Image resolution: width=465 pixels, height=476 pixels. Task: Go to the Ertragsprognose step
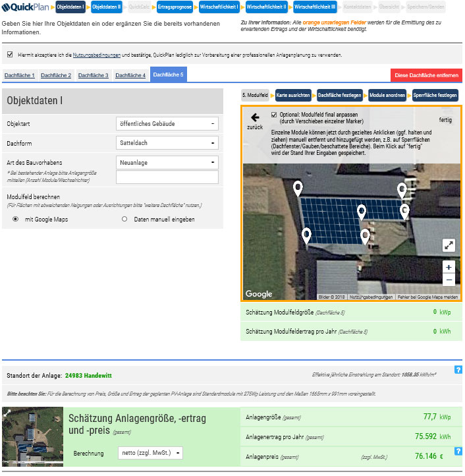pos(174,7)
